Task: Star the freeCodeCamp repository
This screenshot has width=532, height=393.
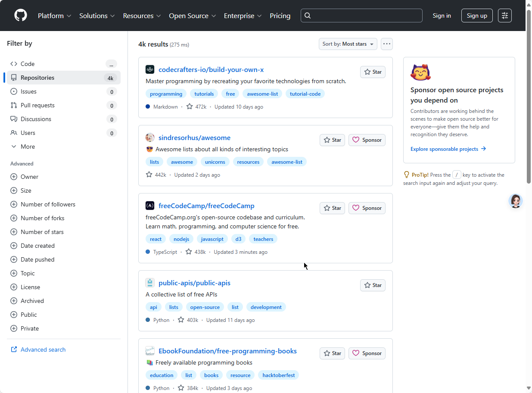Action: coord(332,208)
